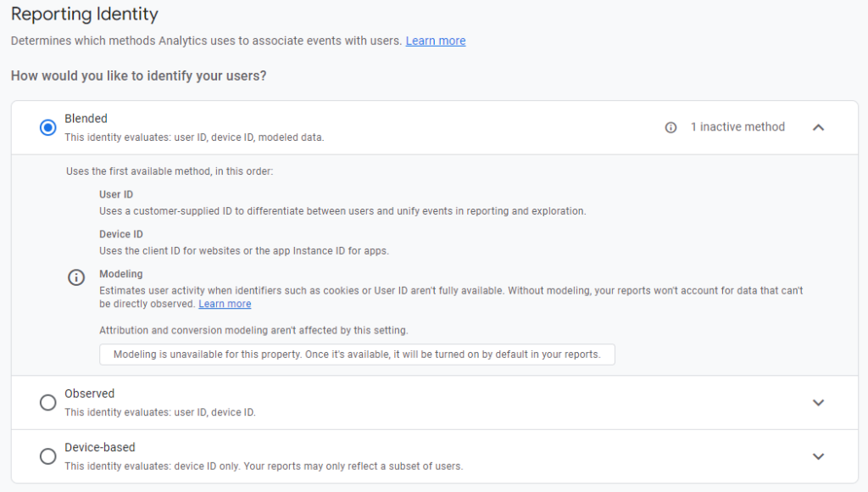Click the 'Modeling' method heading
The width and height of the screenshot is (868, 492).
[120, 274]
